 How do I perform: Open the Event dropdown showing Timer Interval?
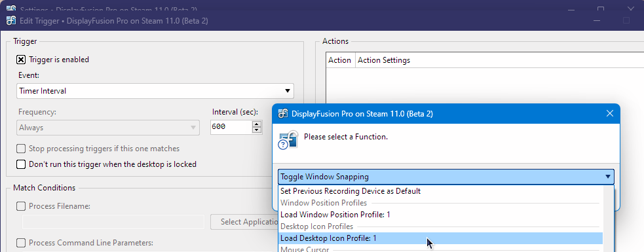[x=155, y=91]
